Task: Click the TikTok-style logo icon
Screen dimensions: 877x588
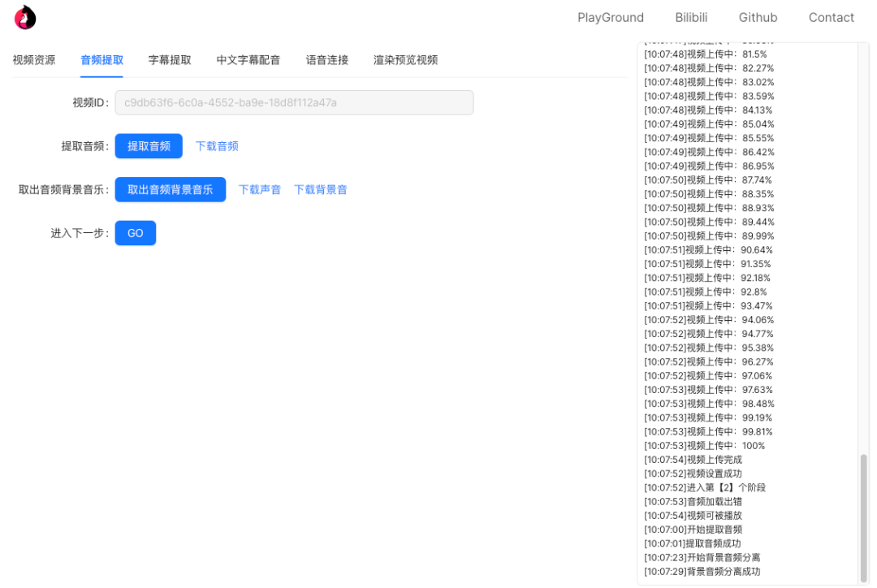Action: (x=25, y=16)
